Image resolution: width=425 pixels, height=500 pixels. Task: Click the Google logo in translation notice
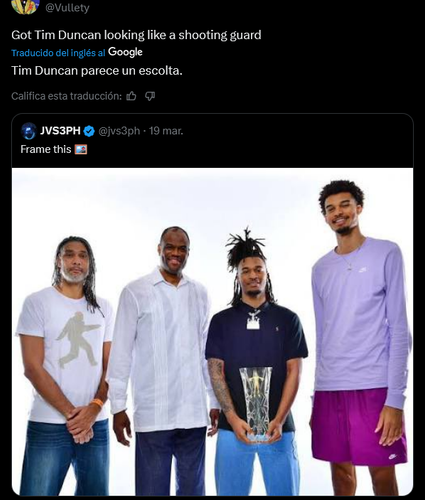(x=125, y=52)
